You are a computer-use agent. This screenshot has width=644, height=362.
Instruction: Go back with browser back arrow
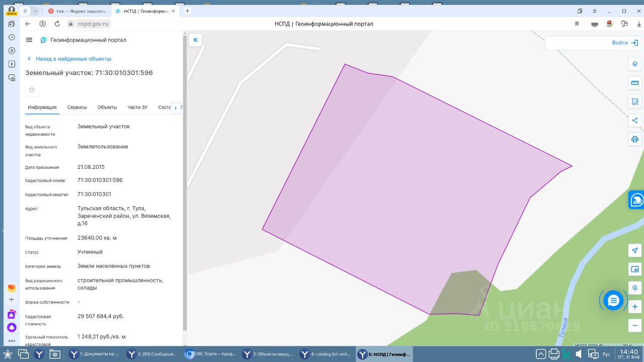(28, 24)
